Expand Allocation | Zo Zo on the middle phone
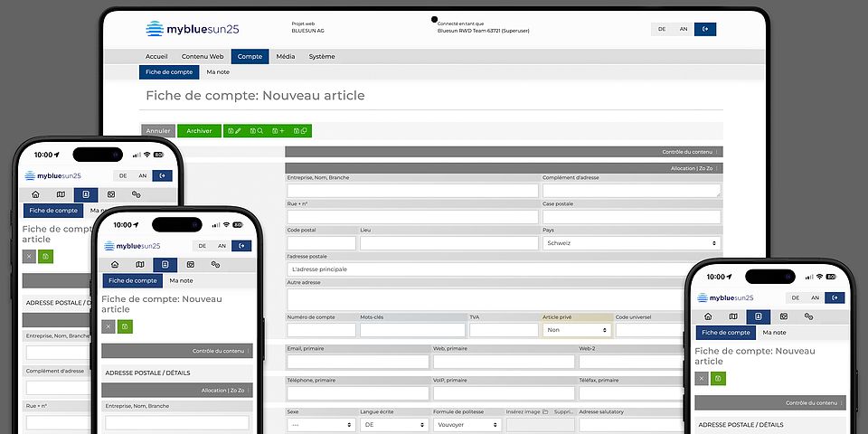868x434 pixels. 177,391
